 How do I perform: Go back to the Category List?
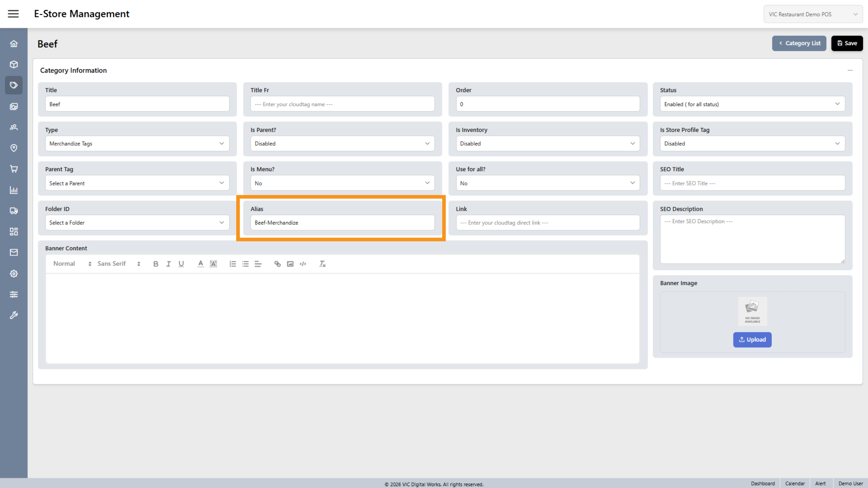coord(799,43)
